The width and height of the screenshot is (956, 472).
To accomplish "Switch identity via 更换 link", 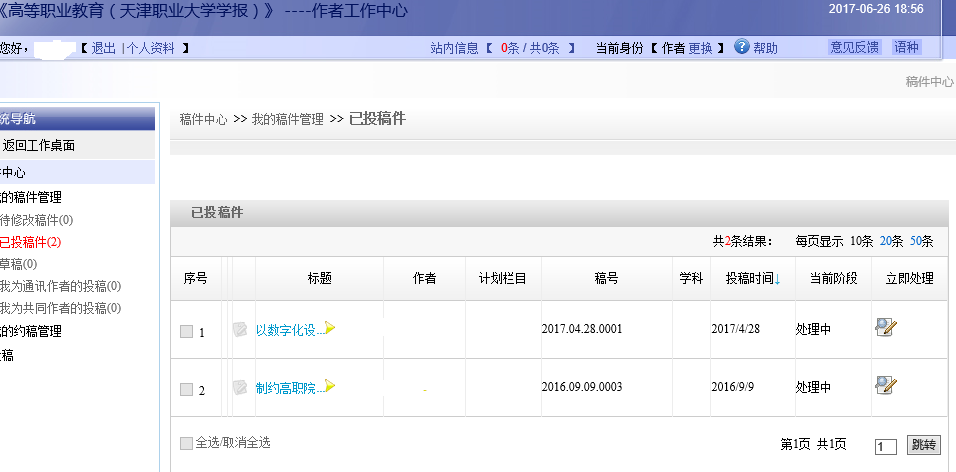I will pyautogui.click(x=700, y=48).
